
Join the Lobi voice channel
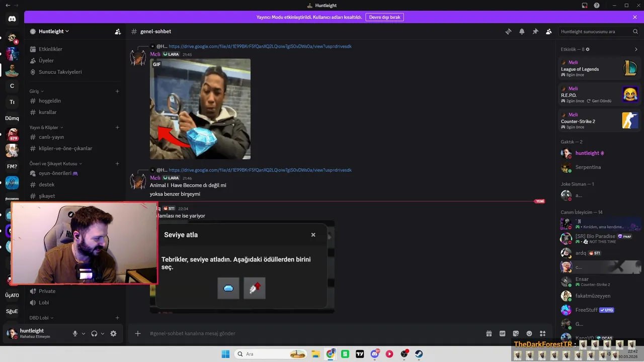click(x=75, y=303)
